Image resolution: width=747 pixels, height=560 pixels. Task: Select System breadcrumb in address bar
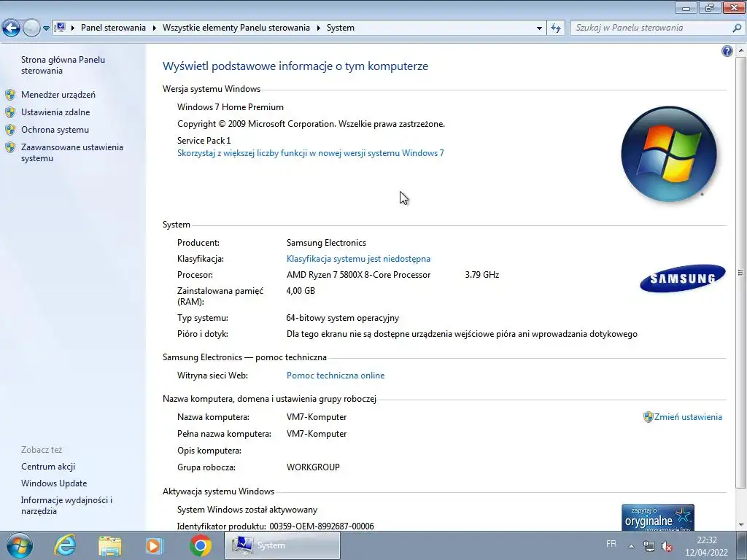pos(340,28)
